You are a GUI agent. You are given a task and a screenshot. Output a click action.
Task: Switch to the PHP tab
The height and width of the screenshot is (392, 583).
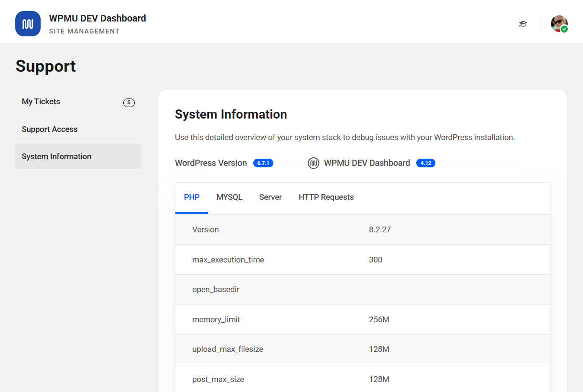click(192, 197)
